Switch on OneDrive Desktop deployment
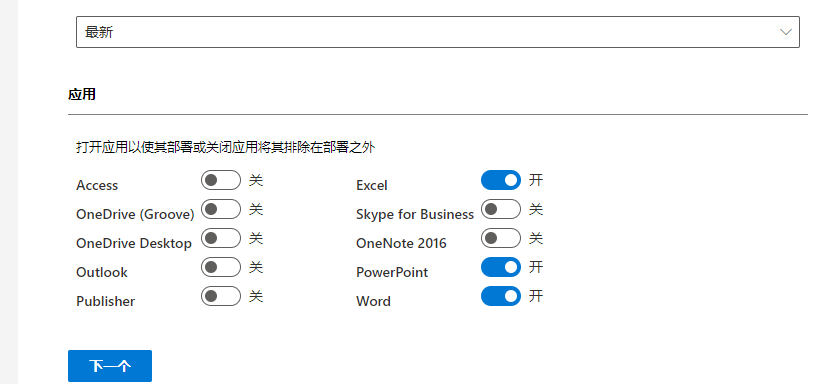Viewport: 820px width, 384px height. coord(221,239)
